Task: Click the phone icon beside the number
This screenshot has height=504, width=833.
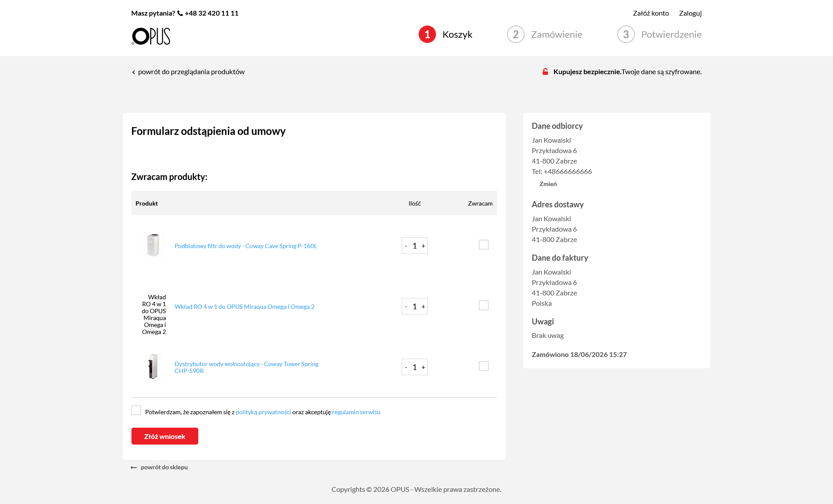Action: (180, 13)
